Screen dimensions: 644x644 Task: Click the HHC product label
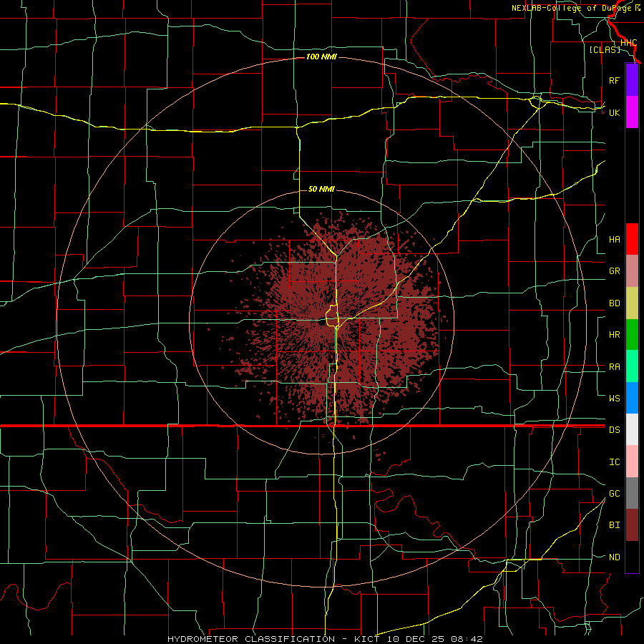tap(628, 43)
